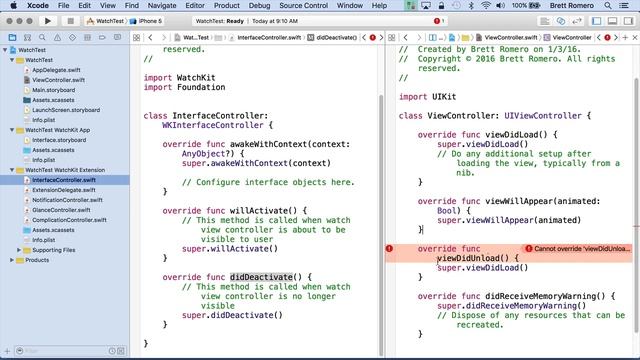This screenshot has height=360, width=640.
Task: Open InterfaceController.swift jump bar file menu
Action: 265,38
